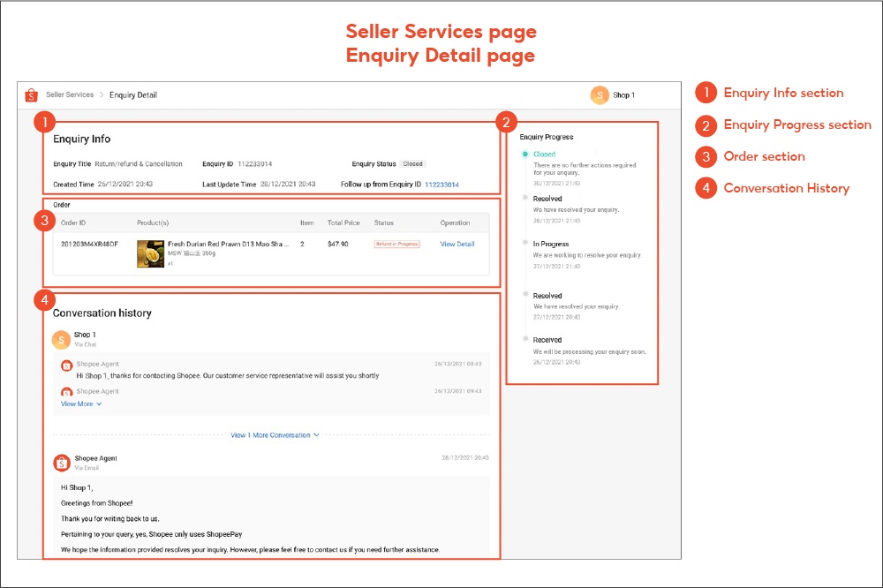The height and width of the screenshot is (588, 883).
Task: Click the View More chevron arrow
Action: [99, 403]
